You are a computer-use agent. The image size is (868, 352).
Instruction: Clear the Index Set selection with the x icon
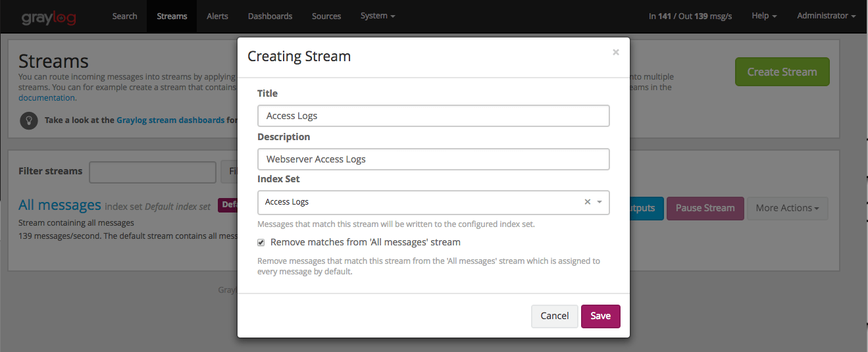(x=588, y=202)
